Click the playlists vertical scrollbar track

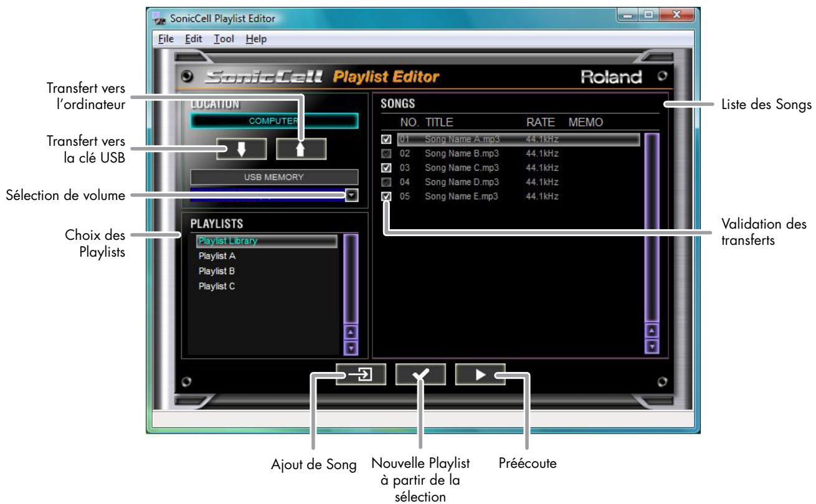coord(351,280)
